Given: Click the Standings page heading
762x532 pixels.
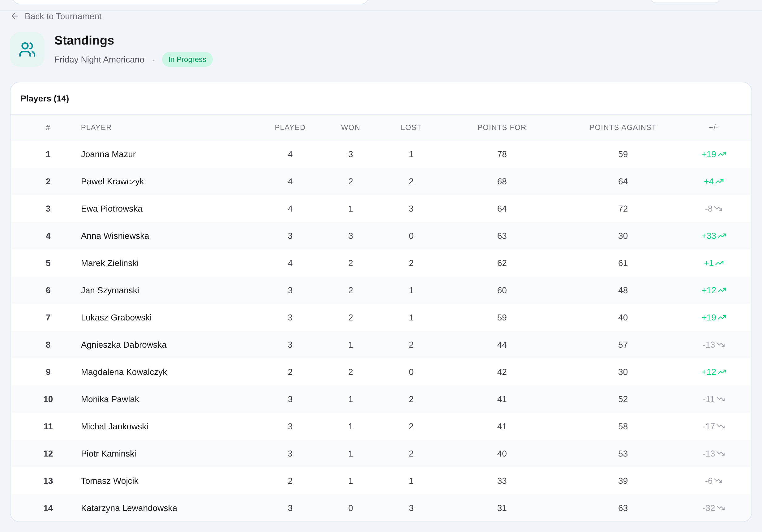Looking at the screenshot, I should coord(84,41).
